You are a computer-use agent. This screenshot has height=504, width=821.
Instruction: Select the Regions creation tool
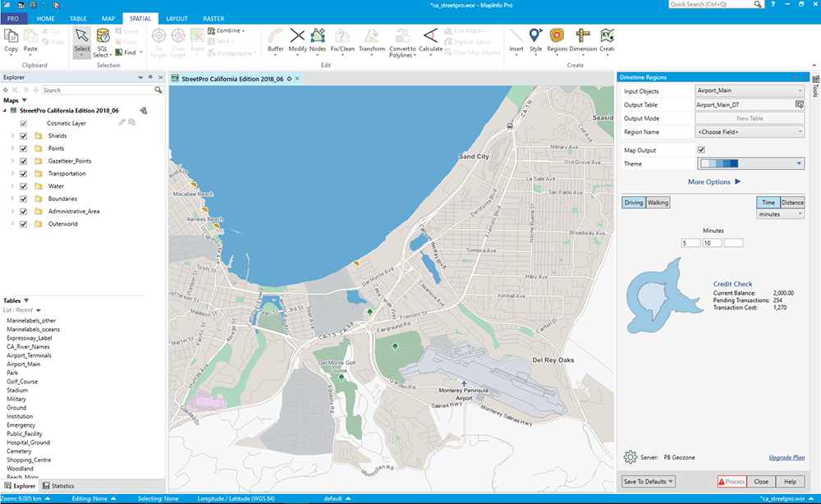pos(557,41)
